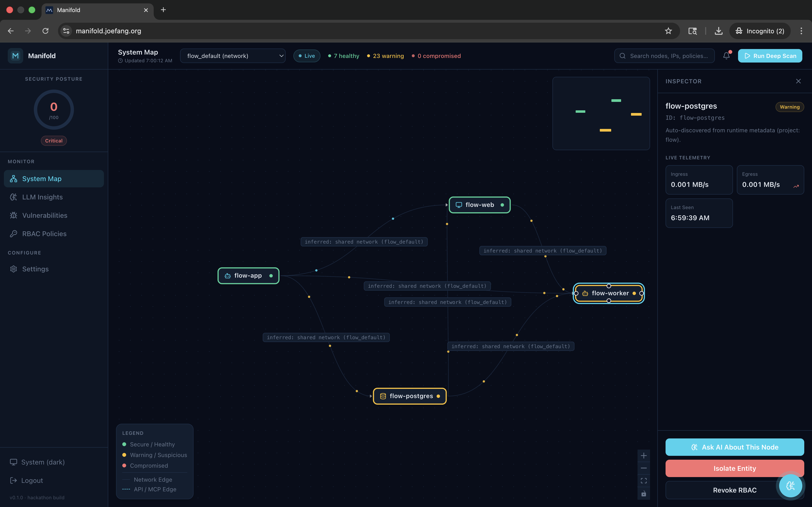Open the flow_default network dropdown
Screen dimensions: 812x507
(232, 56)
